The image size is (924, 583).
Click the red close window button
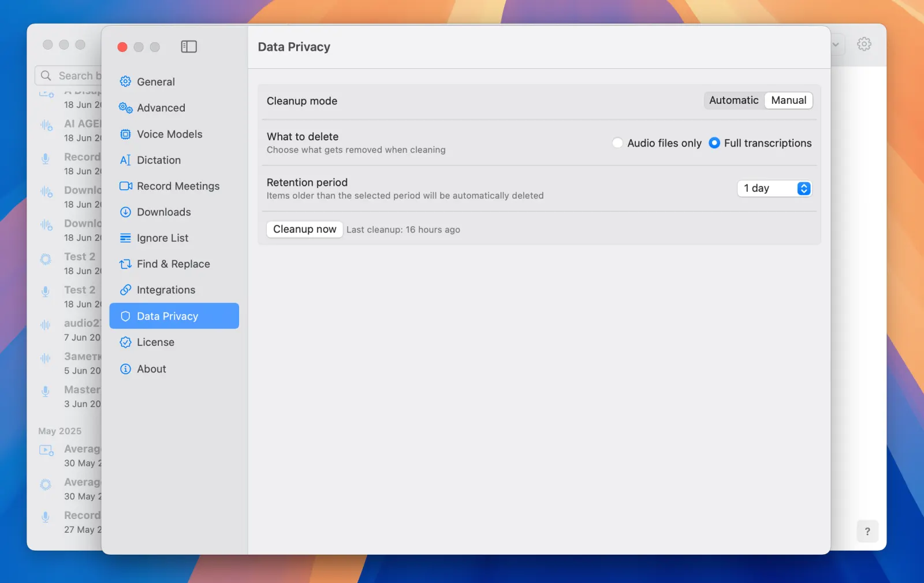point(122,47)
